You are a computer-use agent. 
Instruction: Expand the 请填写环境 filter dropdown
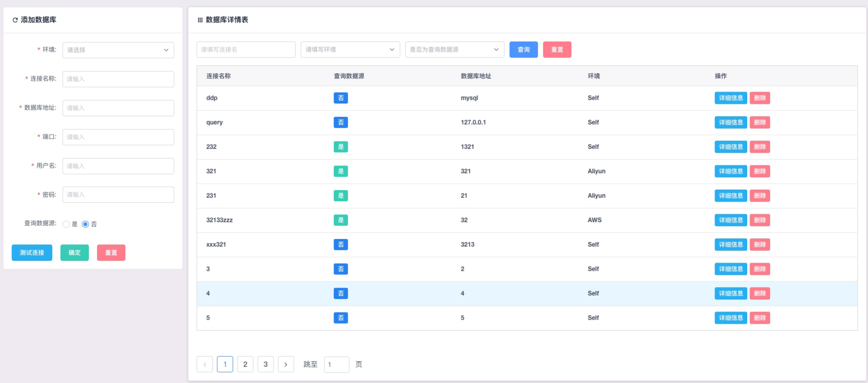click(x=350, y=50)
